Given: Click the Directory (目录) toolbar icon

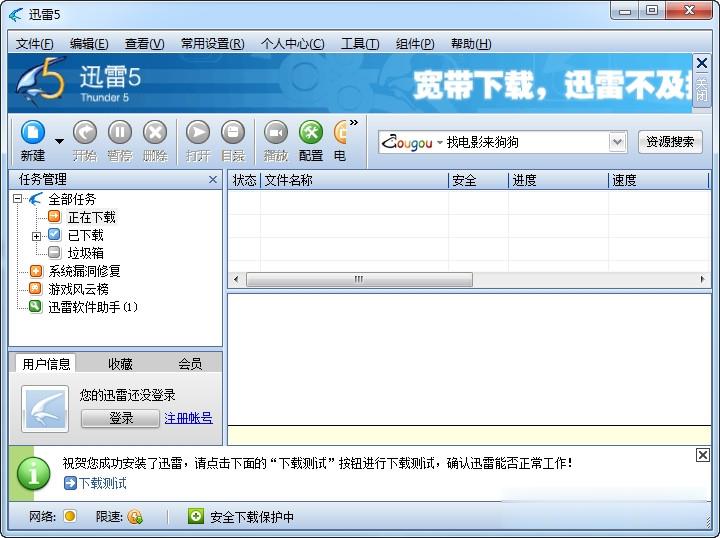Looking at the screenshot, I should pyautogui.click(x=233, y=140).
